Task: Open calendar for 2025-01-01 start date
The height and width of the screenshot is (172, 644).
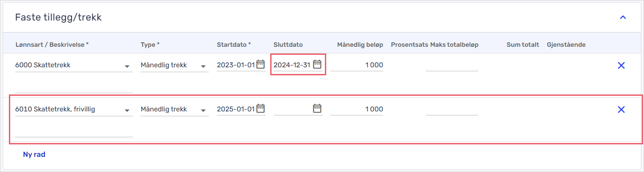Action: coord(261,108)
